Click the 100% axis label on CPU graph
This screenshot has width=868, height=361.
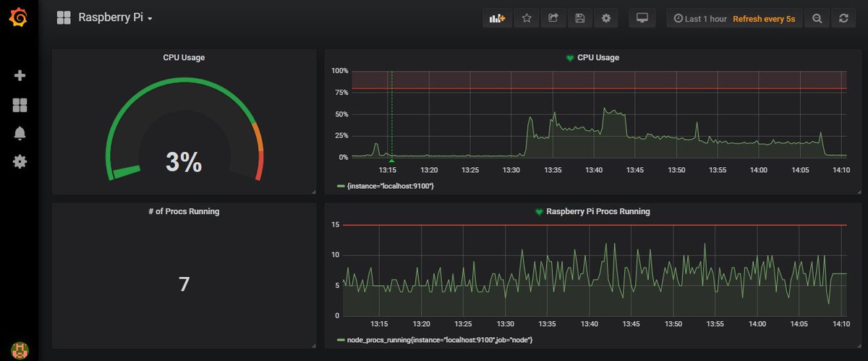point(339,71)
